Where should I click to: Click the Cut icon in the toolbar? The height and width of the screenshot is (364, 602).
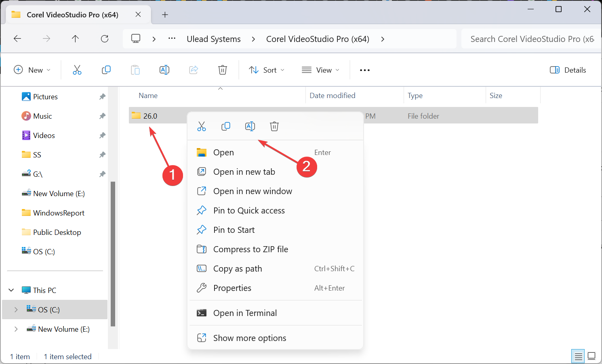77,70
